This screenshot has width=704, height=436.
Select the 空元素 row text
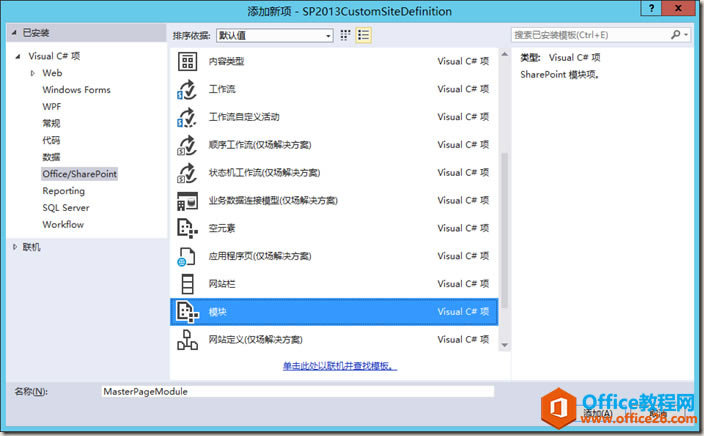click(222, 229)
